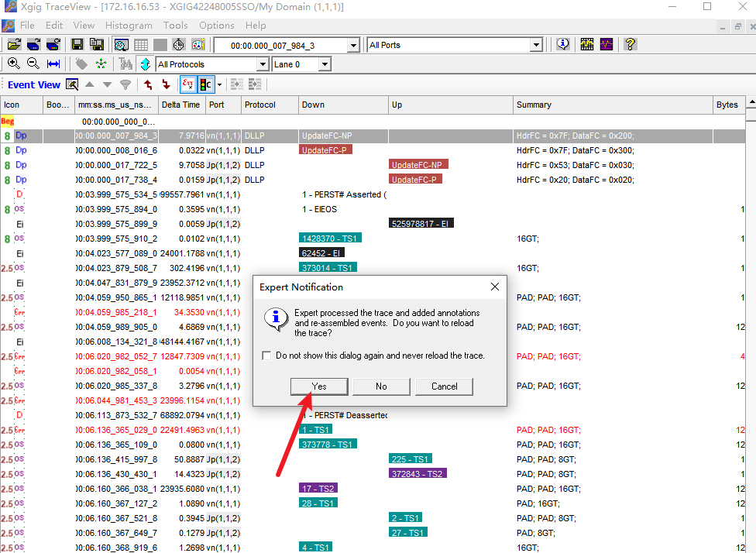756x553 pixels.
Task: Open the Histogram menu
Action: [129, 26]
